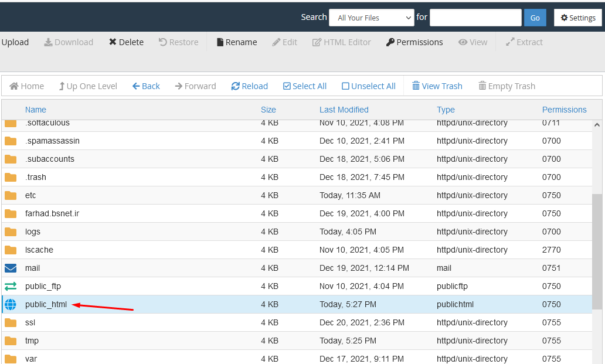Select the farhad.bsnet.ir name
This screenshot has height=364, width=605.
52,213
